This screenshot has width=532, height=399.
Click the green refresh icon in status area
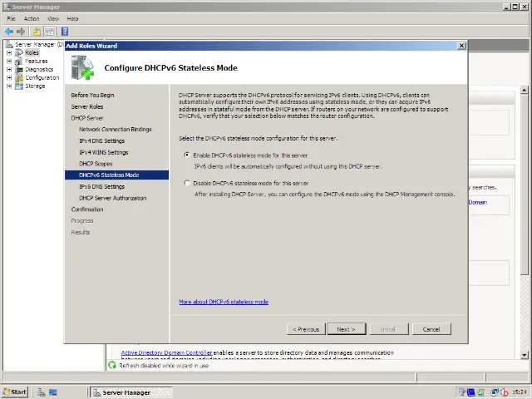(x=112, y=365)
